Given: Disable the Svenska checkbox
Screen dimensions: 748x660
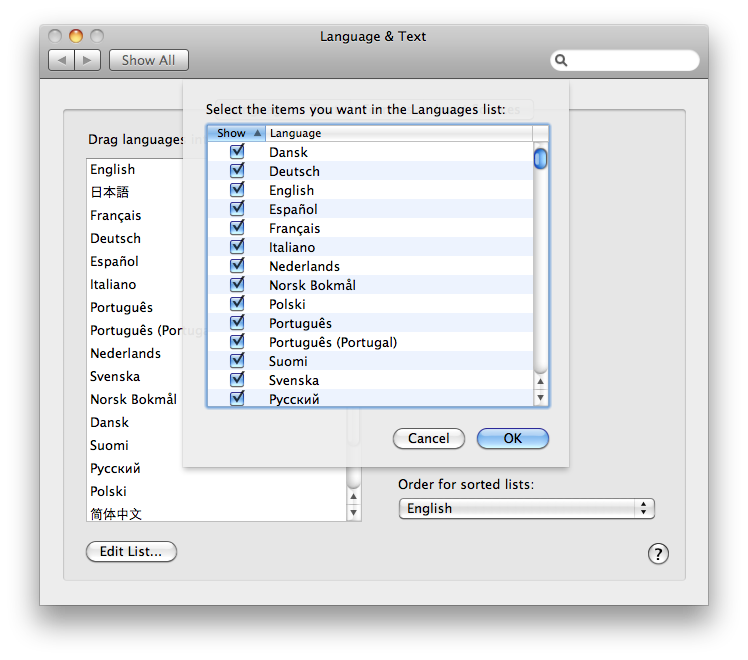Looking at the screenshot, I should [x=237, y=380].
